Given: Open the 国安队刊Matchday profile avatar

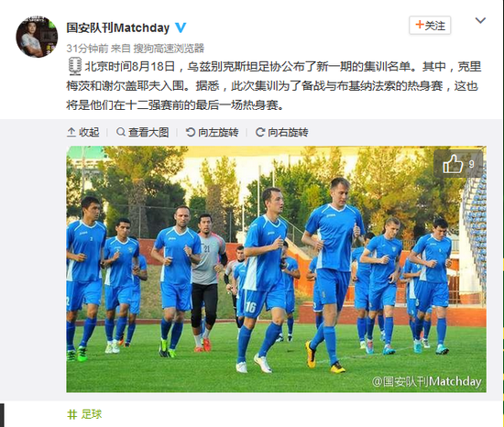Looking at the screenshot, I should pyautogui.click(x=37, y=37).
